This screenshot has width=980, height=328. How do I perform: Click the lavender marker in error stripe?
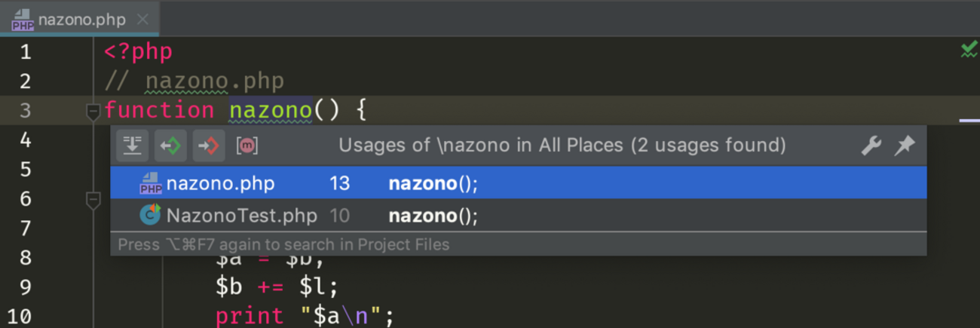pyautogui.click(x=969, y=119)
